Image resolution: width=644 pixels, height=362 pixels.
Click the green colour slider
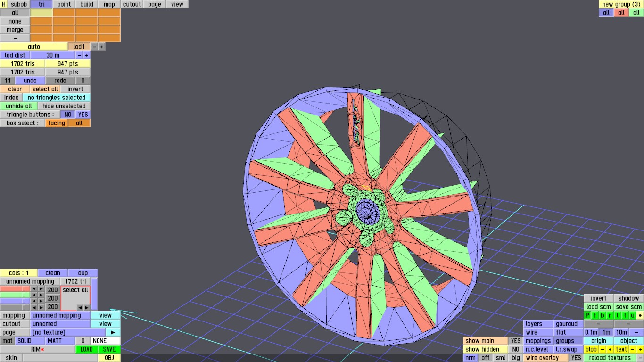[x=15, y=296]
